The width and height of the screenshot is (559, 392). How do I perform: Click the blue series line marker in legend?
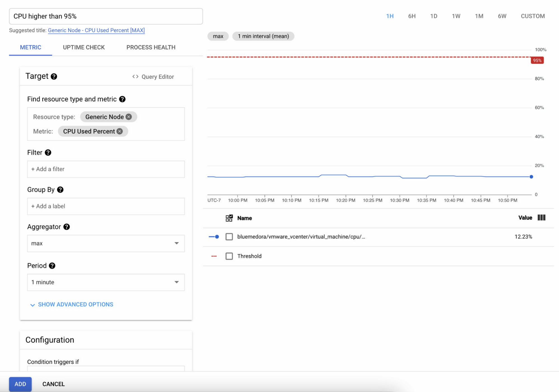[214, 237]
